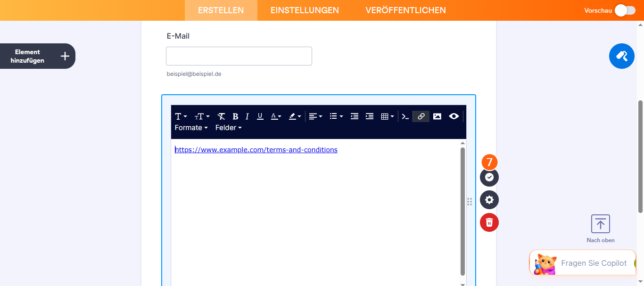
Task: Open the font family dropdown
Action: [x=181, y=116]
